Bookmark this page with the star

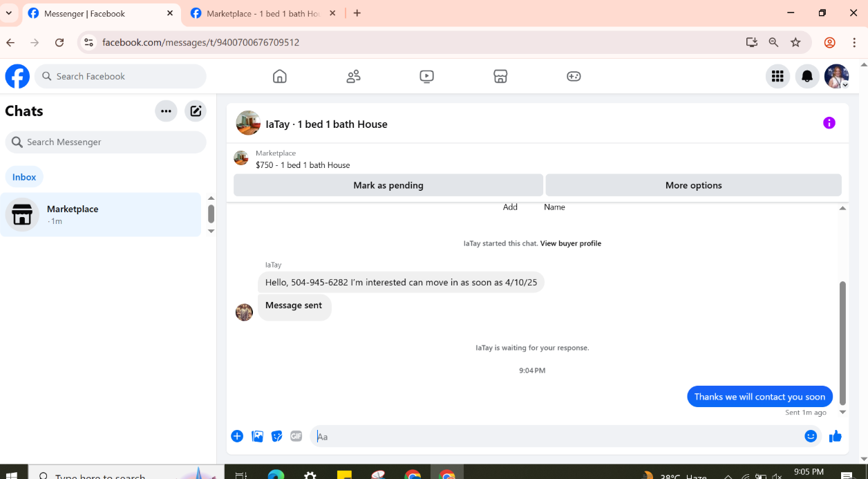(796, 42)
